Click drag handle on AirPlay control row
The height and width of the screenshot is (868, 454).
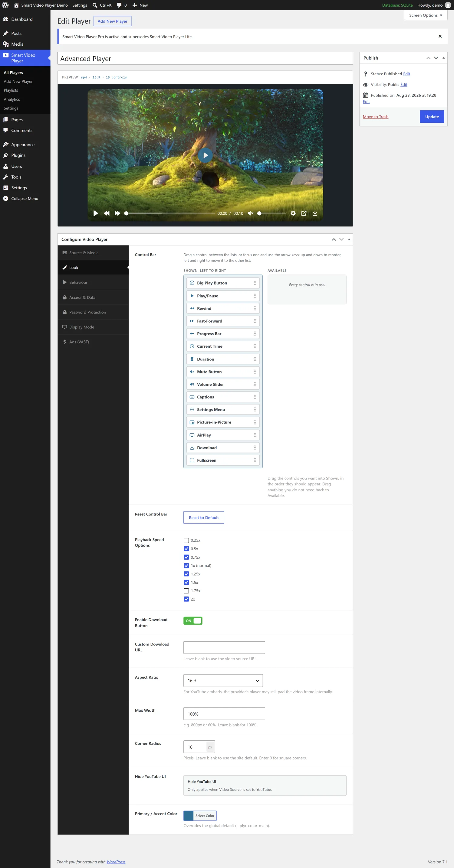tap(255, 435)
